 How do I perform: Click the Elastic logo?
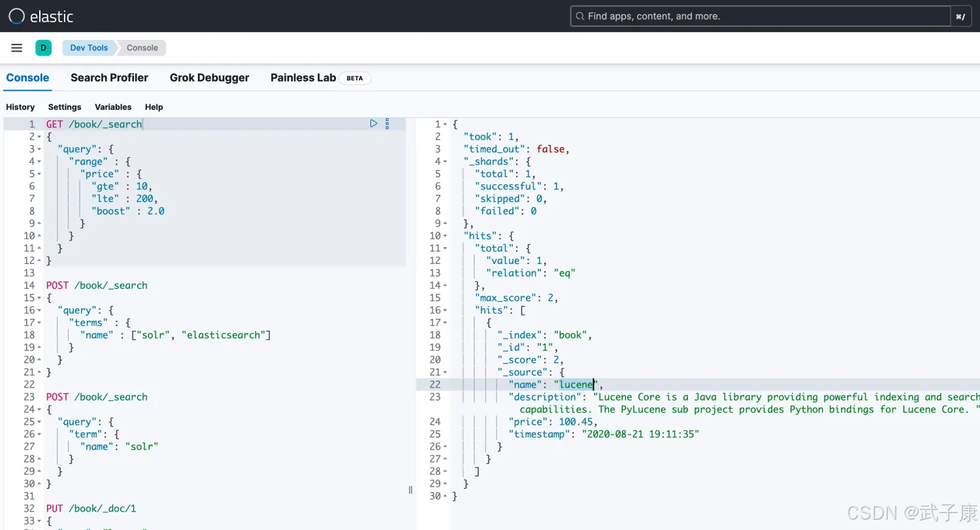point(41,16)
